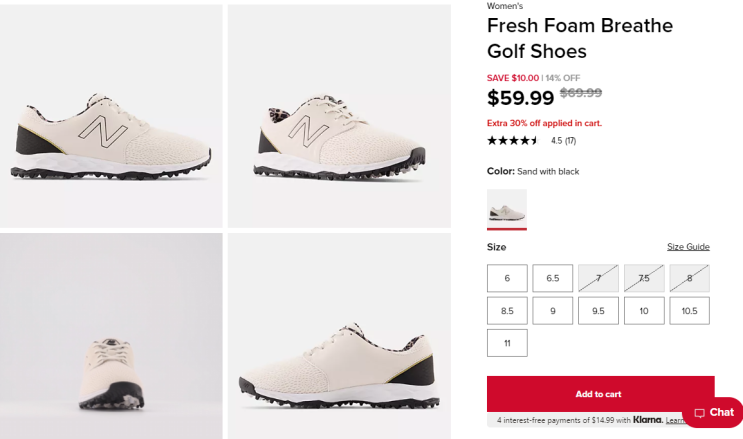
Task: Select size 10.5
Action: click(x=689, y=311)
